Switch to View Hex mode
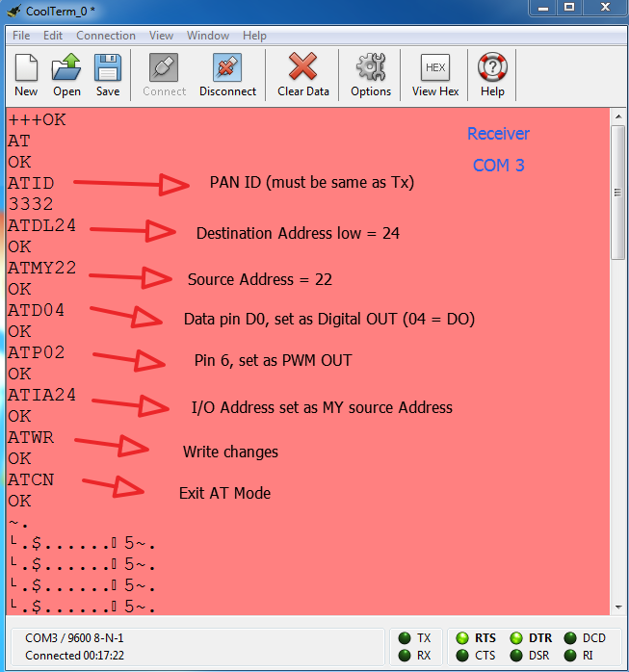 tap(435, 69)
